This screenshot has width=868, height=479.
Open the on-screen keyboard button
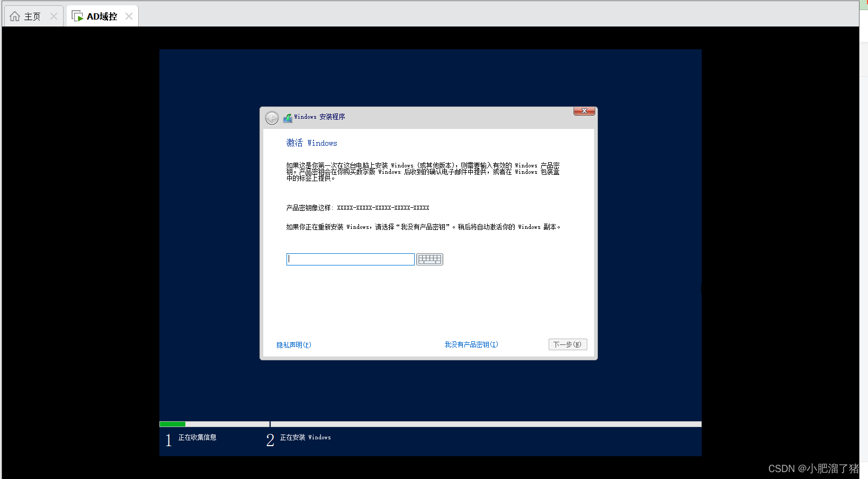(x=429, y=259)
